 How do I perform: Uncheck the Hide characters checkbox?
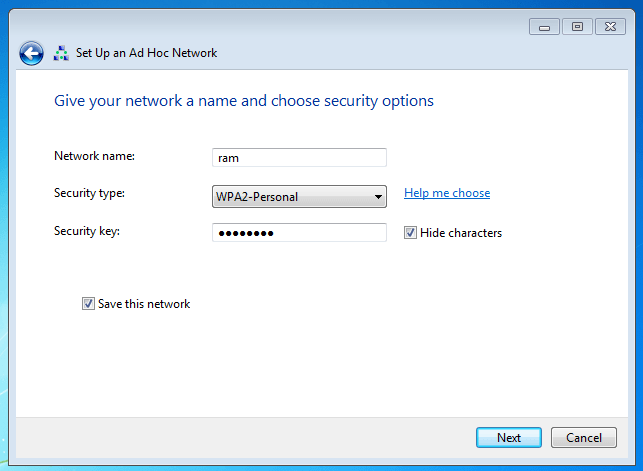pyautogui.click(x=410, y=233)
